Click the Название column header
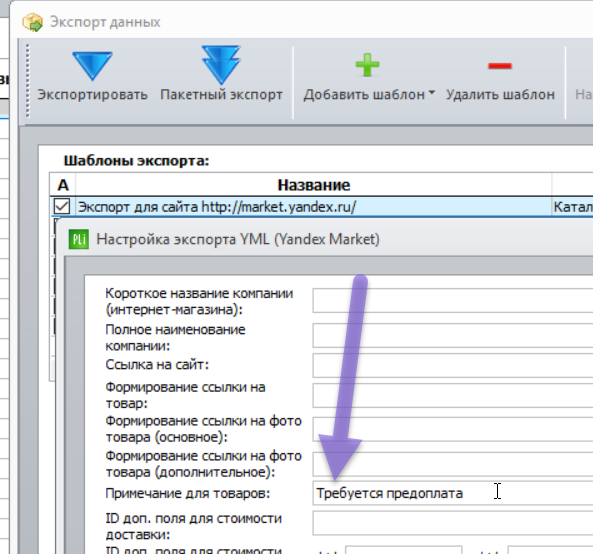 click(x=314, y=185)
